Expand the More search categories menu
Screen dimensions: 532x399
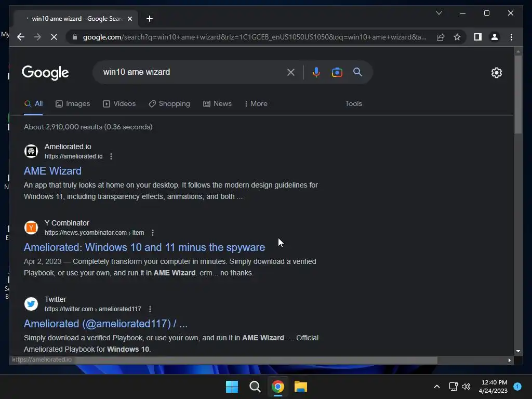[x=256, y=103]
